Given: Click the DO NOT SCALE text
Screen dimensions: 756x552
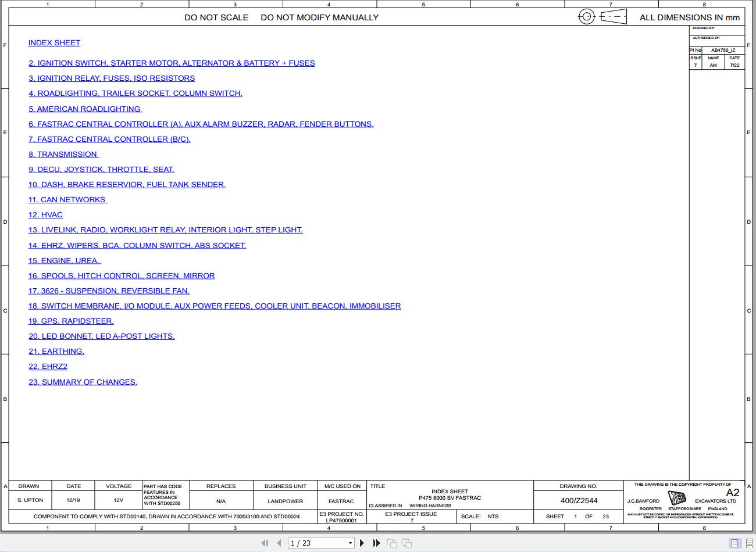Looking at the screenshot, I should click(x=216, y=17).
